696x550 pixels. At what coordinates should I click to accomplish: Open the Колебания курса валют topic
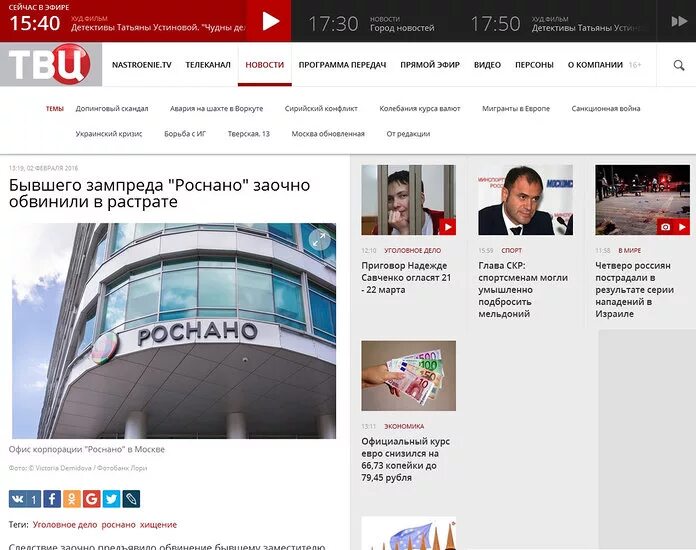419,108
